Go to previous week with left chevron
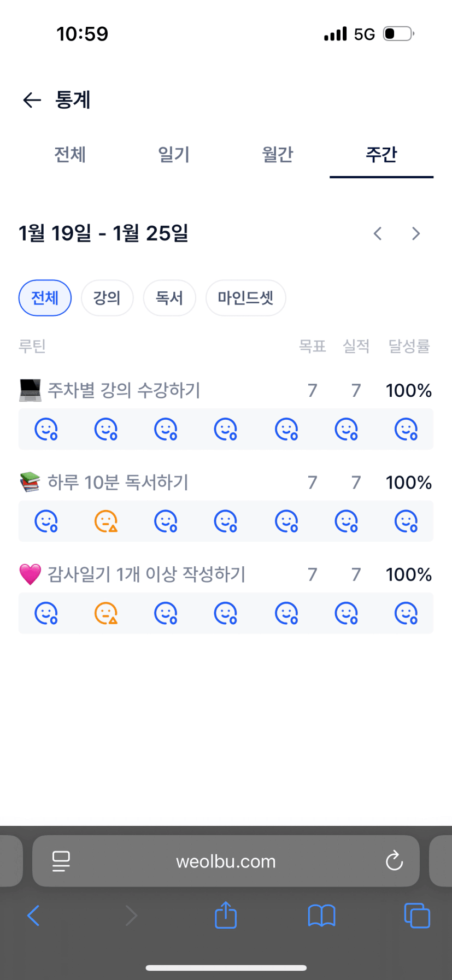Image resolution: width=452 pixels, height=980 pixels. (378, 234)
